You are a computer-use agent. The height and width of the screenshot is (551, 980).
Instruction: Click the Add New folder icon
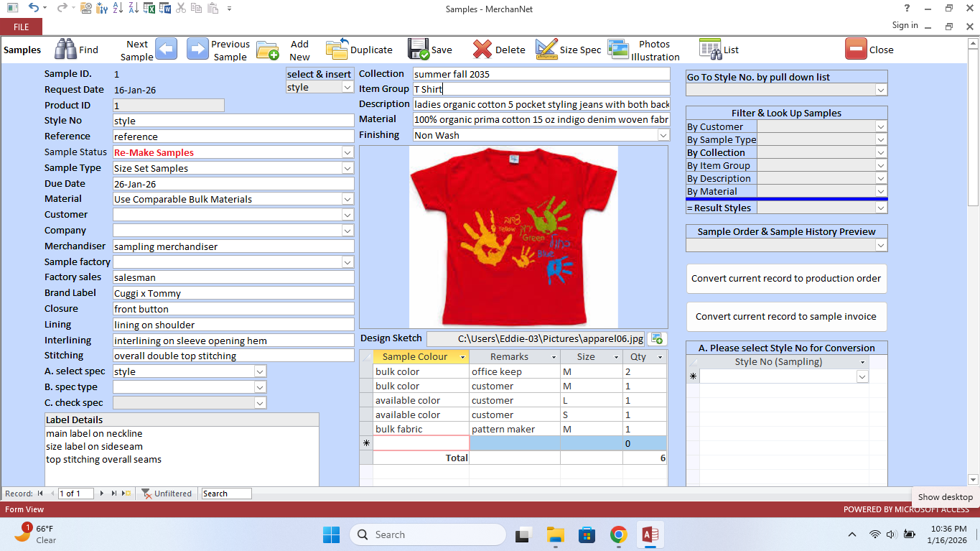pyautogui.click(x=268, y=50)
